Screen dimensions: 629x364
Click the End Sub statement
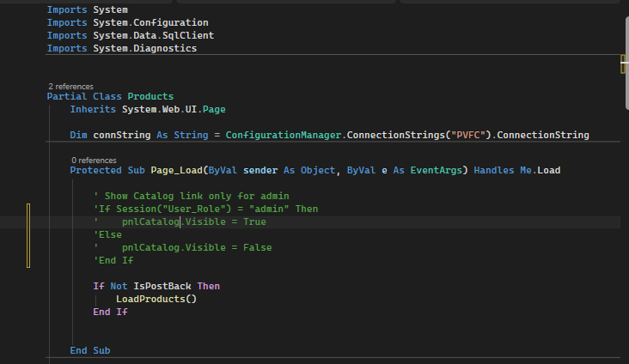[x=90, y=350]
